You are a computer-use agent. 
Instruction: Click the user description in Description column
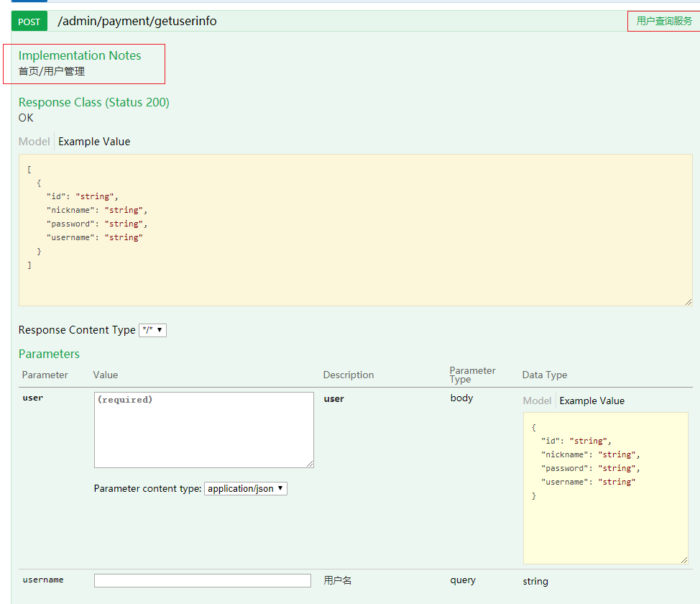[x=334, y=398]
